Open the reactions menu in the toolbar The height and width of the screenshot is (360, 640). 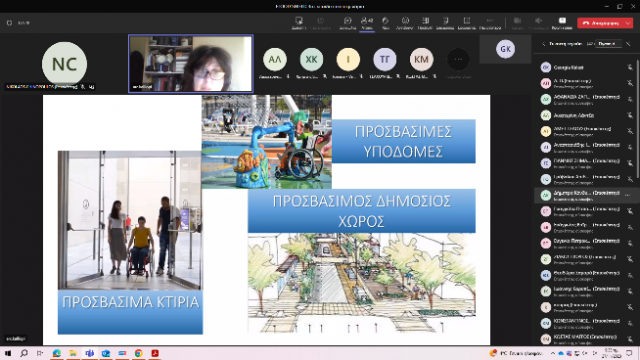point(405,23)
